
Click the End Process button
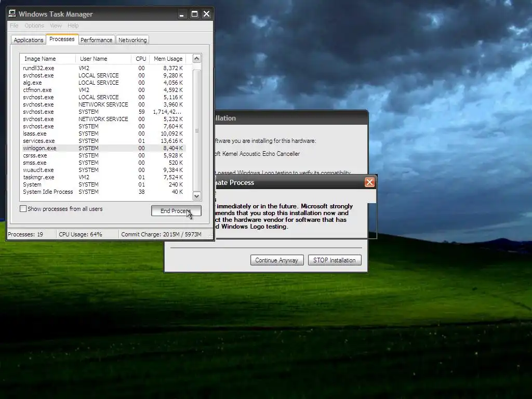coord(176,211)
